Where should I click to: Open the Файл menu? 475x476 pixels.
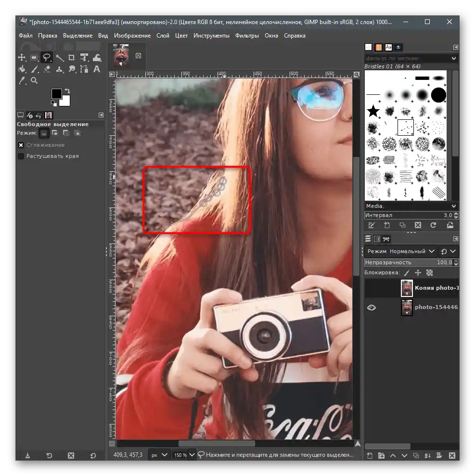coord(26,36)
